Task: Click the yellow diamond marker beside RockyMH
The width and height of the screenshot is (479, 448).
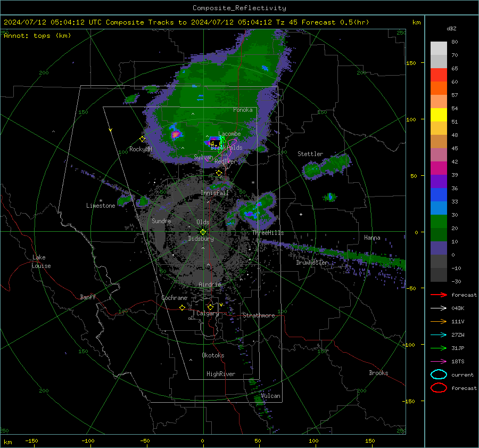Action: click(x=142, y=139)
